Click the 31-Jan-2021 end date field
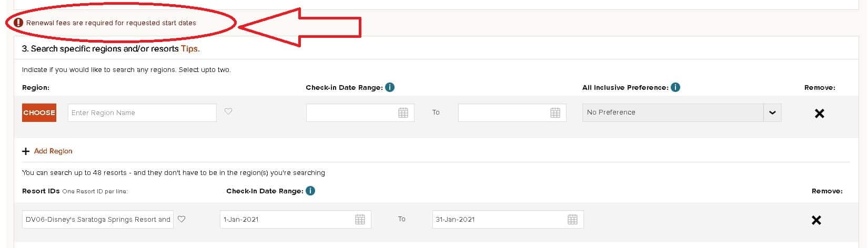The height and width of the screenshot is (248, 868). (x=508, y=220)
